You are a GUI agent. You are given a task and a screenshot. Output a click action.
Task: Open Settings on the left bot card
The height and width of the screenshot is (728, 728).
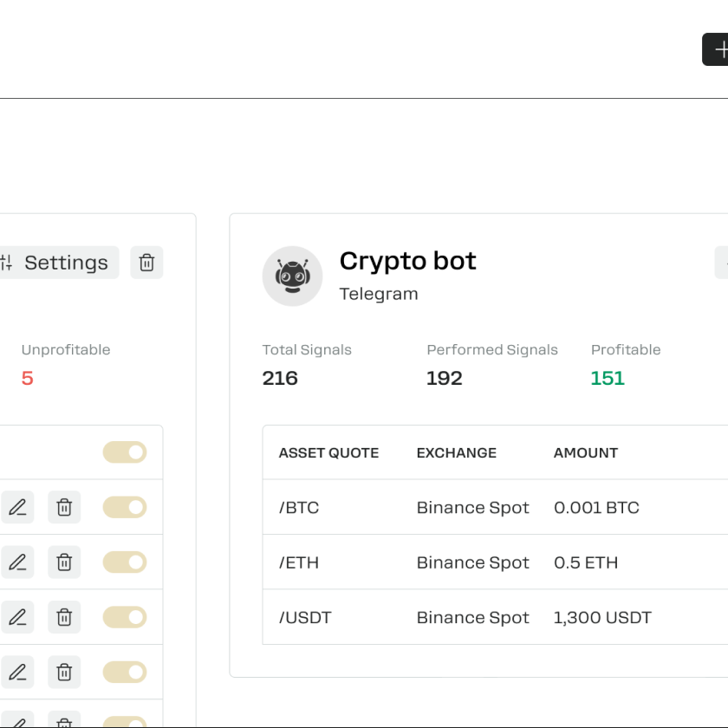click(x=57, y=263)
